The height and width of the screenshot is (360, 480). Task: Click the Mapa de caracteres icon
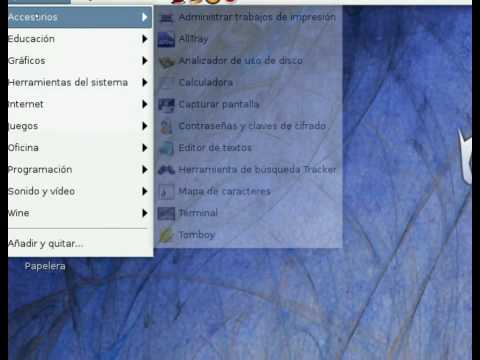coord(166,192)
